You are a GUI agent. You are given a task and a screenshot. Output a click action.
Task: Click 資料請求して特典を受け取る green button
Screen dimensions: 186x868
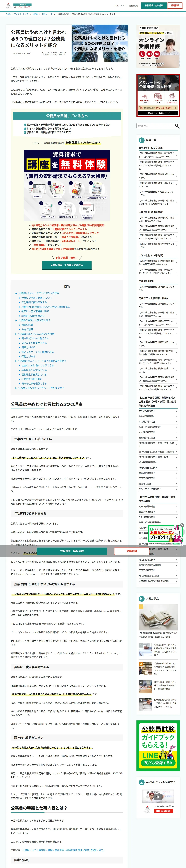(66, 265)
